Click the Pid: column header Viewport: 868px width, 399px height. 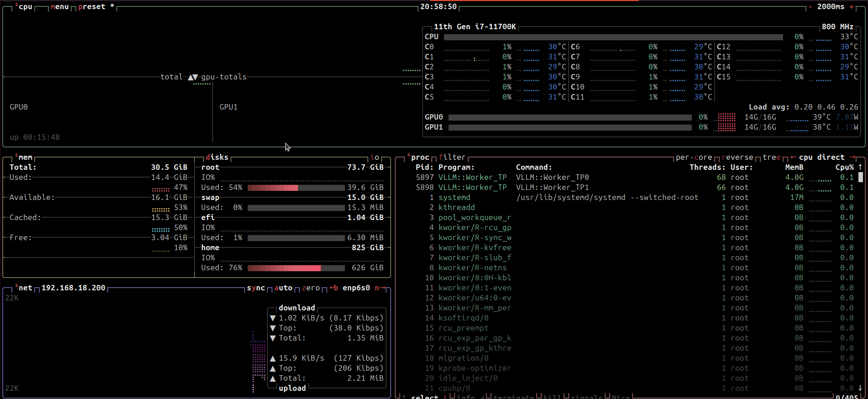click(425, 167)
